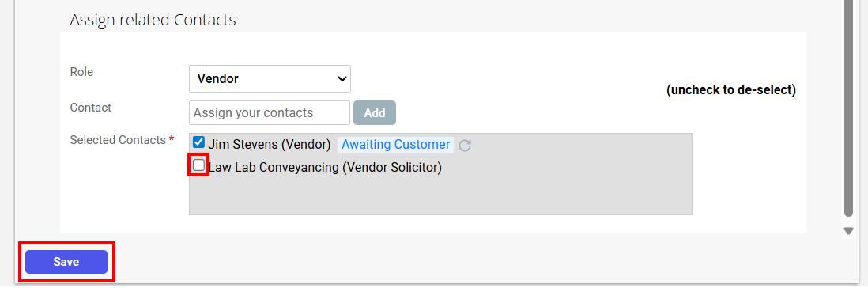Click the Assign related Contacts heading
Image resolution: width=868 pixels, height=288 pixels.
pos(153,21)
